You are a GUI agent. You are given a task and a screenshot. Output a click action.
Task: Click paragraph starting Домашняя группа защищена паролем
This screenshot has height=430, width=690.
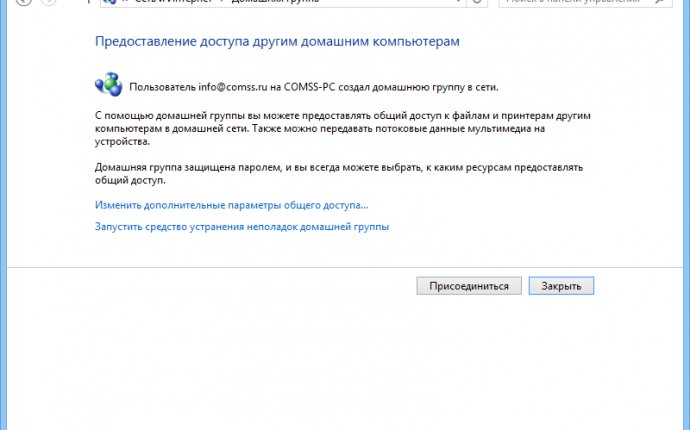(x=339, y=173)
